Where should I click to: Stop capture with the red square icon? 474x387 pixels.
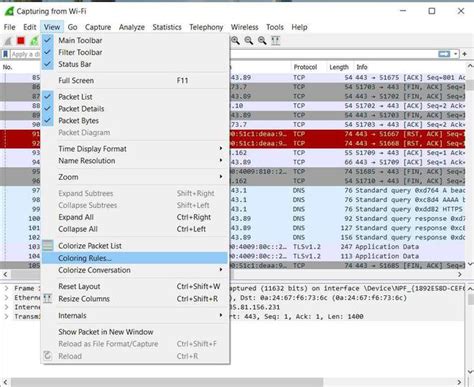coord(21,41)
